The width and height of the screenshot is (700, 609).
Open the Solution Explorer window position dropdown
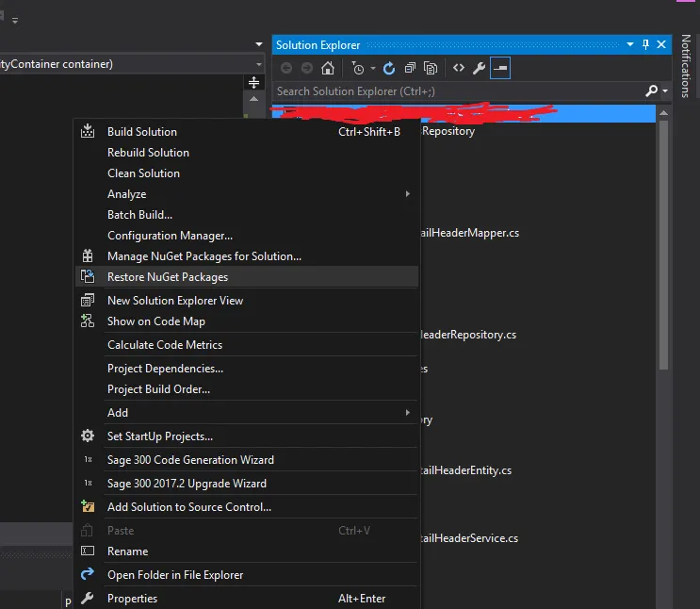coord(630,44)
